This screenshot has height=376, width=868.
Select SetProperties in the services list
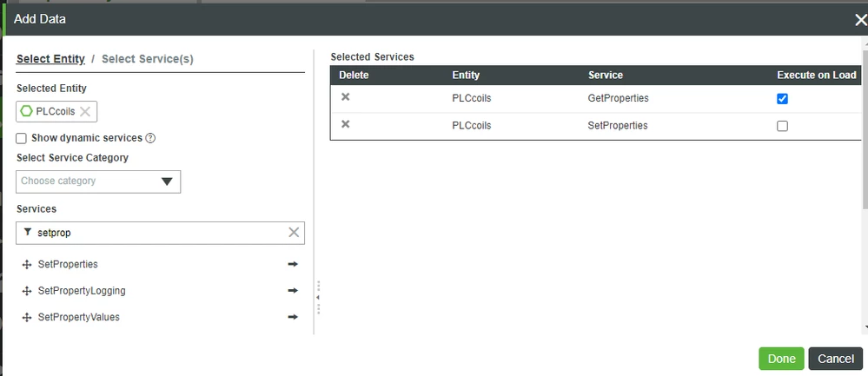click(x=68, y=264)
